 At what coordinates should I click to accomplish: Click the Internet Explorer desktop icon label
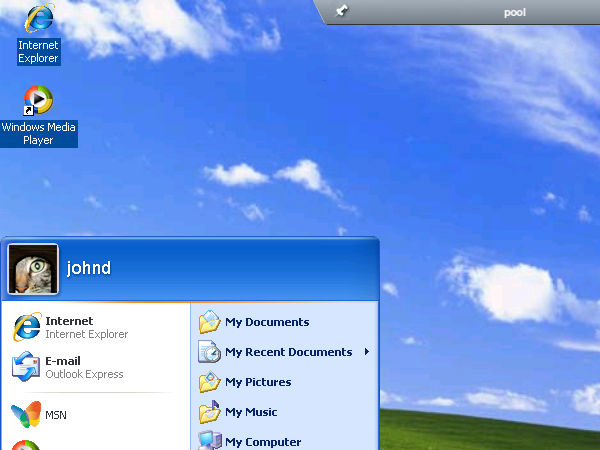coord(39,52)
